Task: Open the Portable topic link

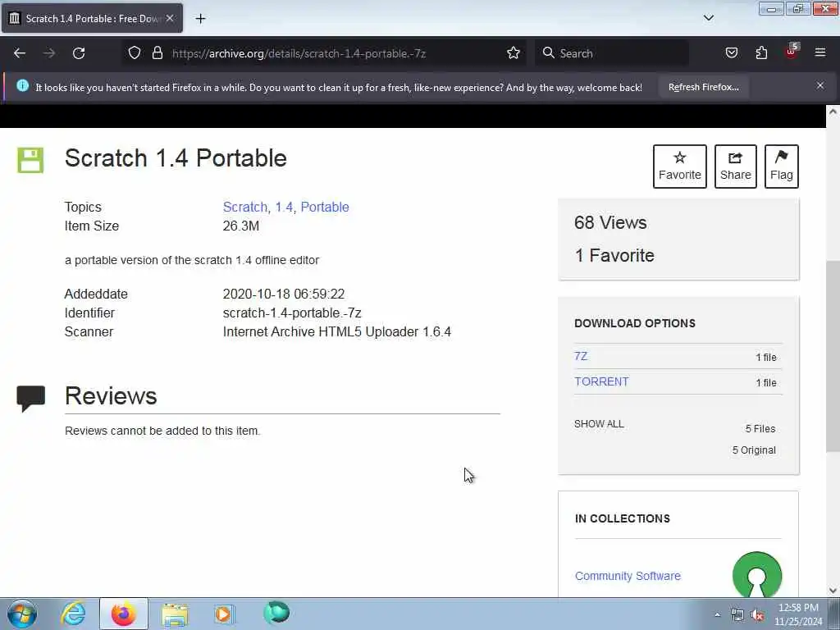Action: 325,207
